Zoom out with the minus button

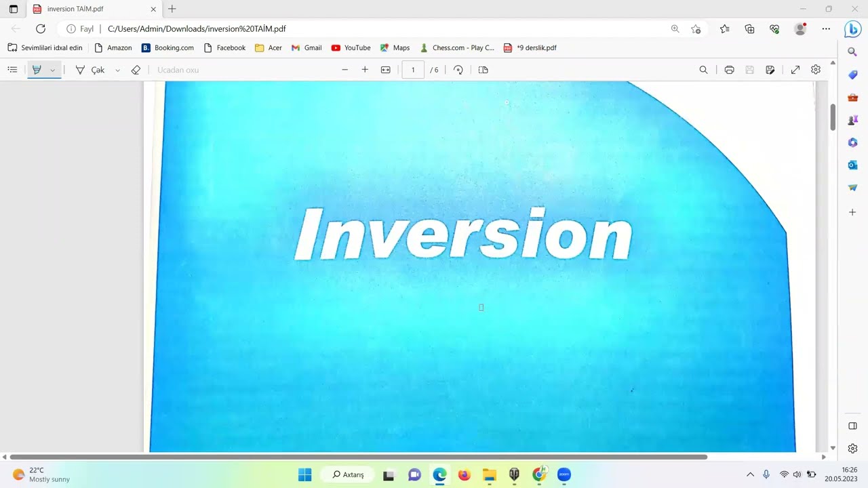click(x=344, y=70)
